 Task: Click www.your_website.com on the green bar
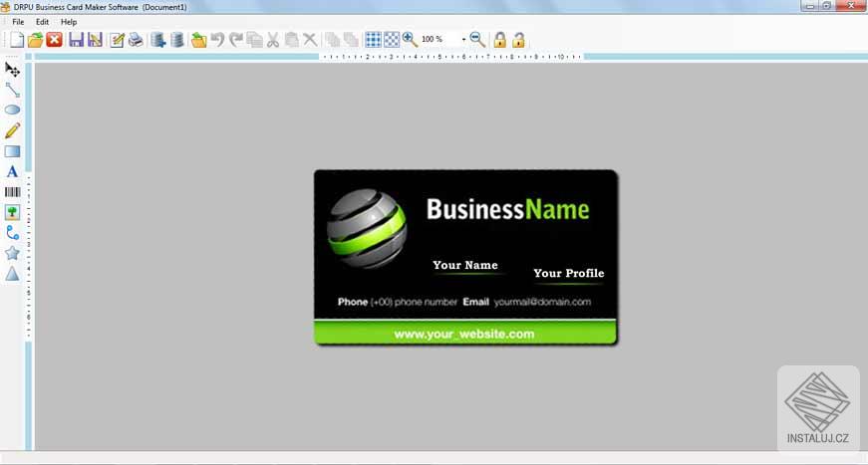tap(463, 334)
